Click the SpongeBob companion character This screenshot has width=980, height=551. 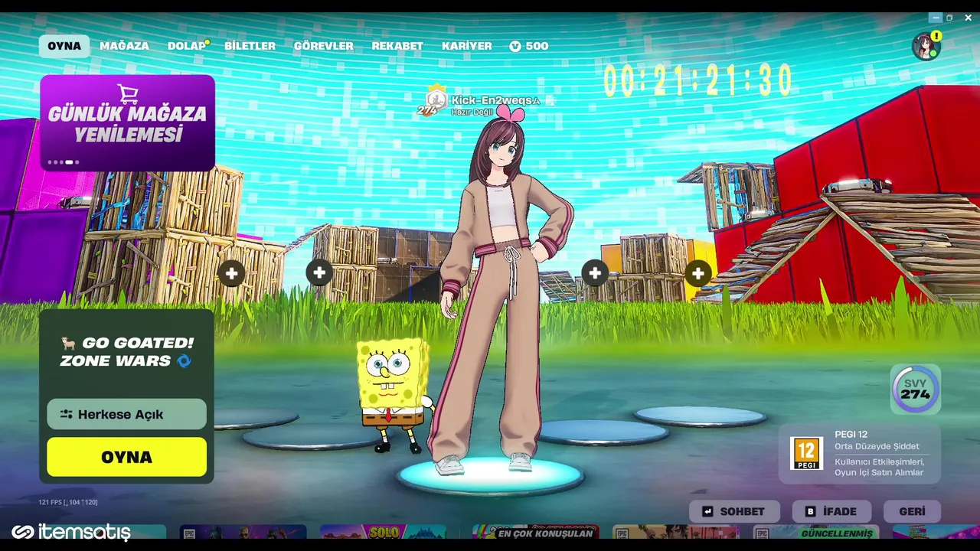tap(394, 396)
